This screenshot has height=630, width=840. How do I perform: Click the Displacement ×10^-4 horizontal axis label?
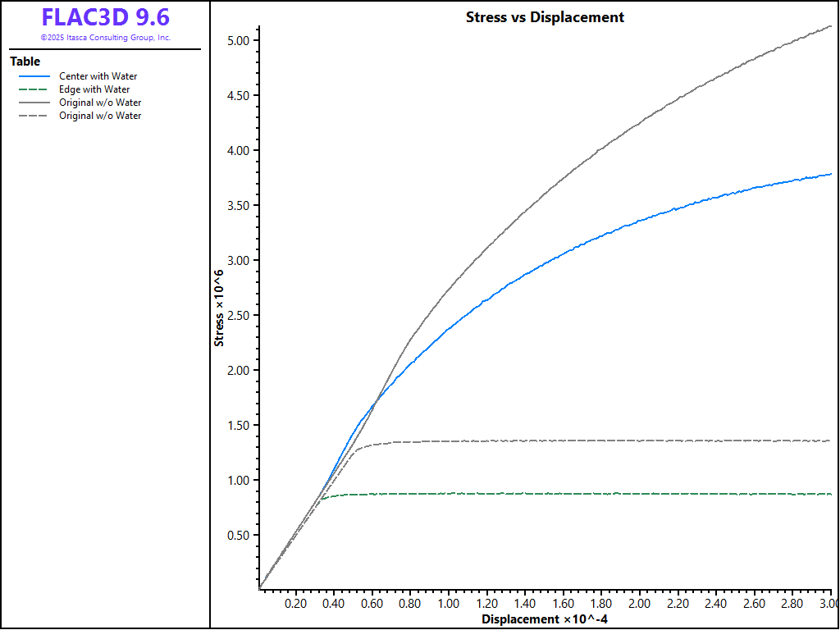coord(544,619)
